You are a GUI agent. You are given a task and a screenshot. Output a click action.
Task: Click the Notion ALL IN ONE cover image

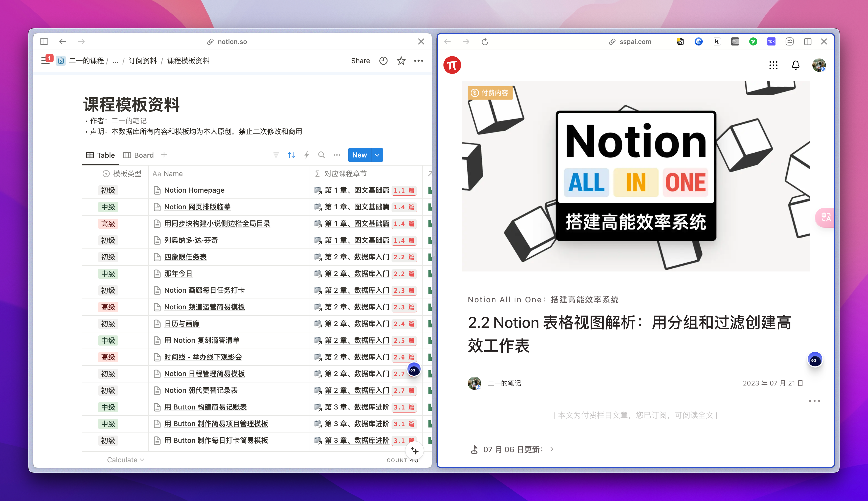635,176
